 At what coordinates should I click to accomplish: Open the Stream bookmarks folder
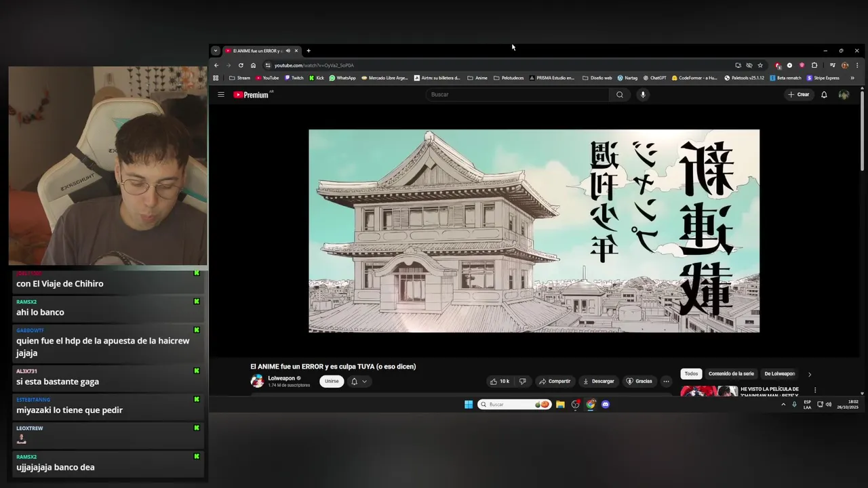pyautogui.click(x=239, y=78)
